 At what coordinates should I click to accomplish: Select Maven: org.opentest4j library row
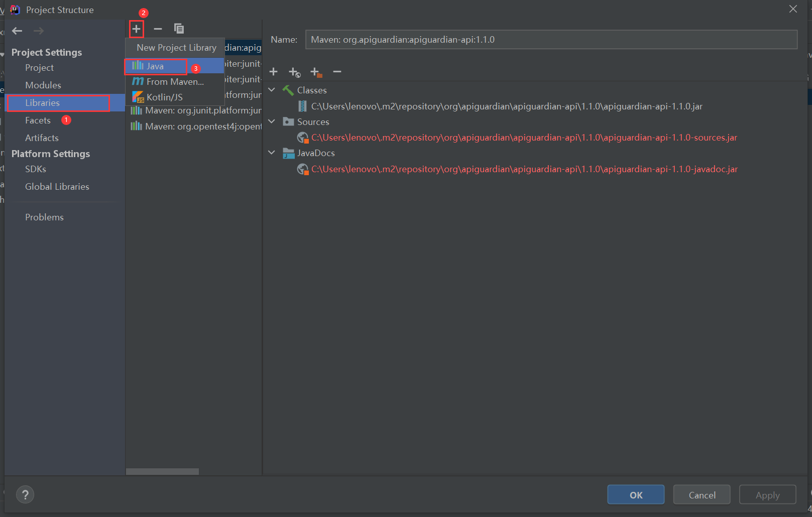point(194,126)
